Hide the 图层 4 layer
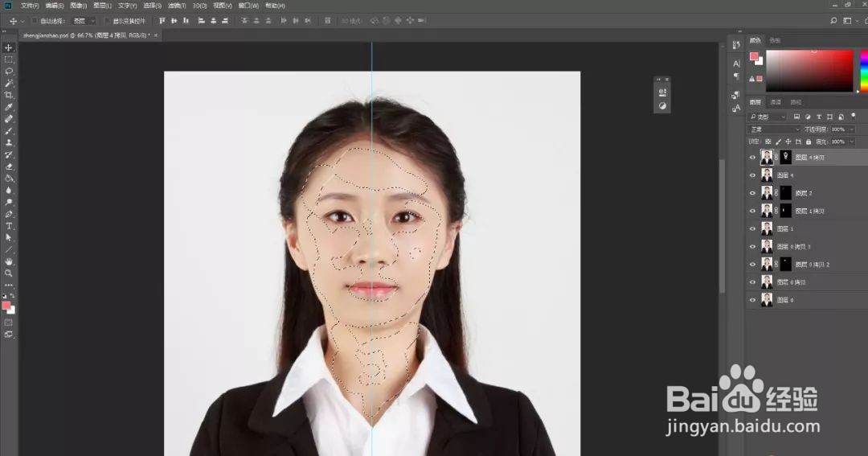 (x=752, y=175)
